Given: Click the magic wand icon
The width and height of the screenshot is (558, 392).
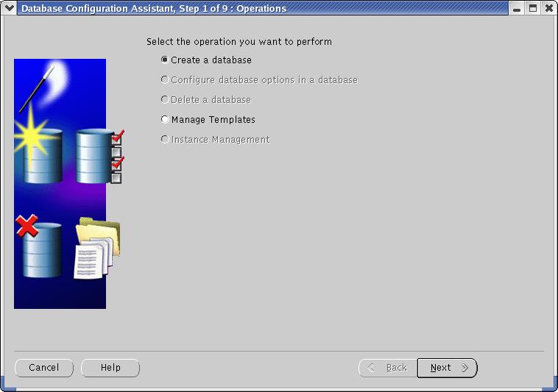Looking at the screenshot, I should (37, 88).
